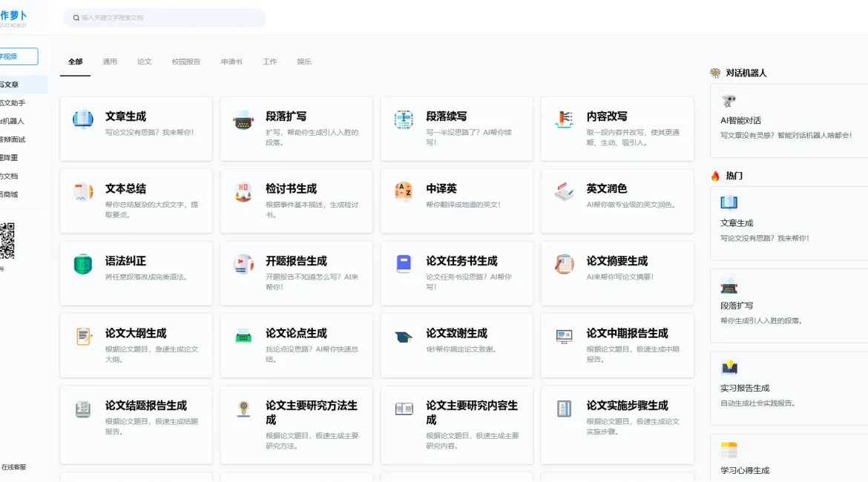Click the 在线客服 link in the sidebar
This screenshot has height=482, width=868.
(x=13, y=467)
